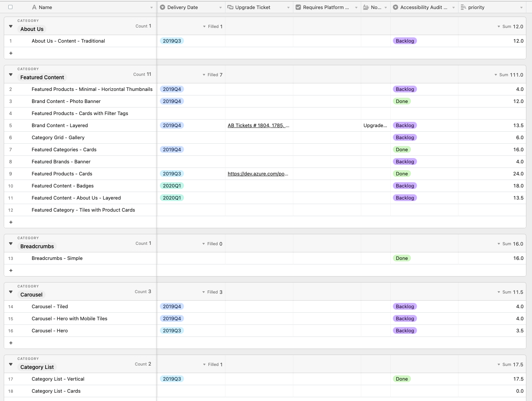Select Featured Products - Cards with Filter Tags

tap(80, 114)
